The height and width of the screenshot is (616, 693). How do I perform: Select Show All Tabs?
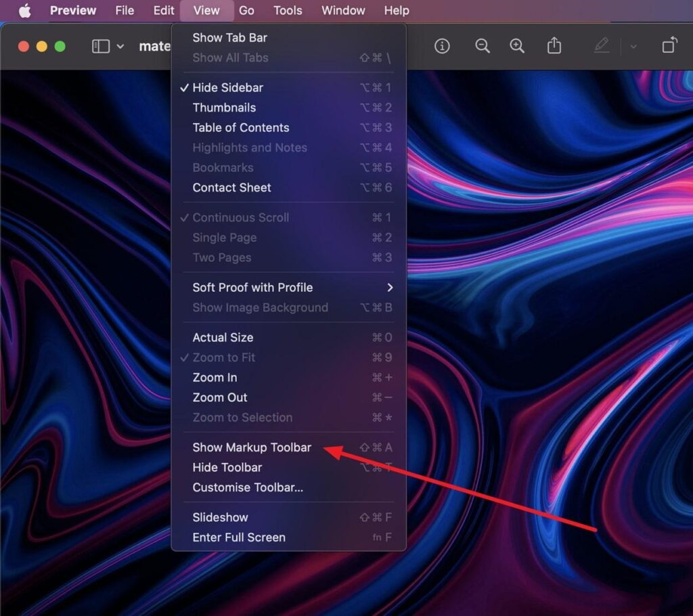(288, 58)
